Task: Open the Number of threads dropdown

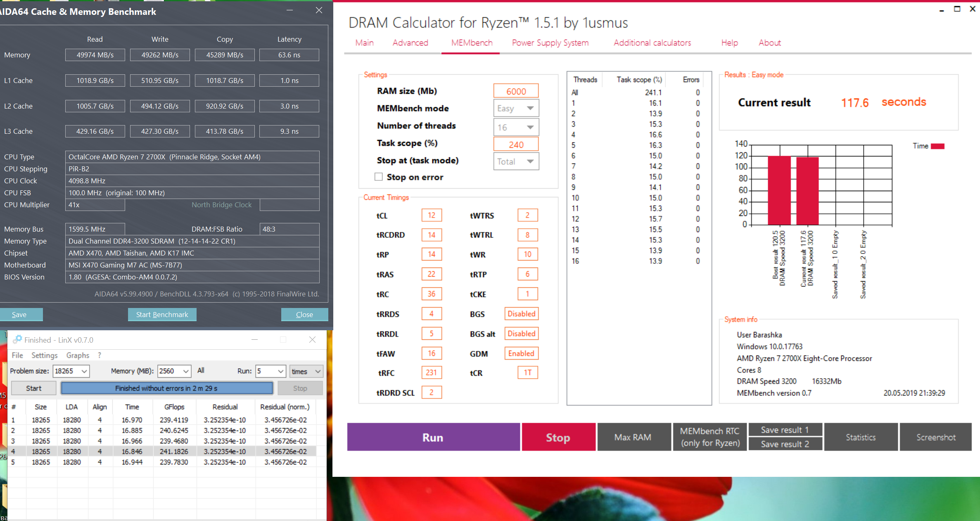Action: 516,127
